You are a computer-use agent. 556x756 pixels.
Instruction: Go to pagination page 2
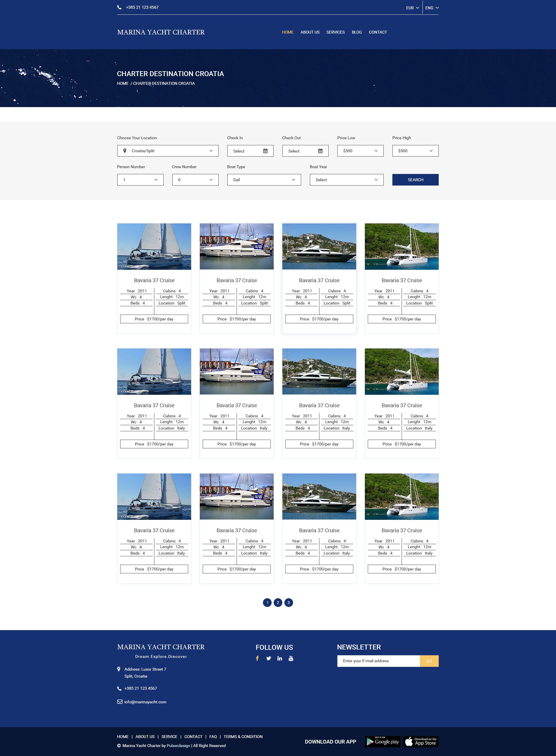point(278,603)
